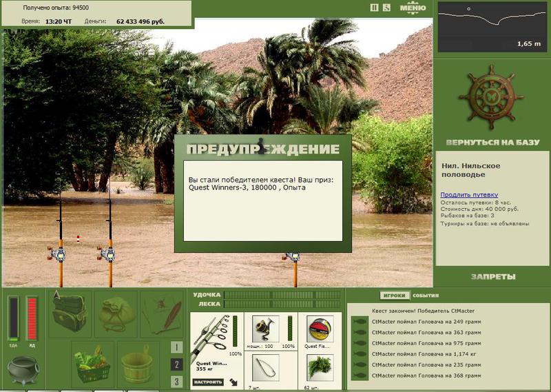Click the cooking cauldron pot
This screenshot has width=551, height=392.
coord(23,370)
